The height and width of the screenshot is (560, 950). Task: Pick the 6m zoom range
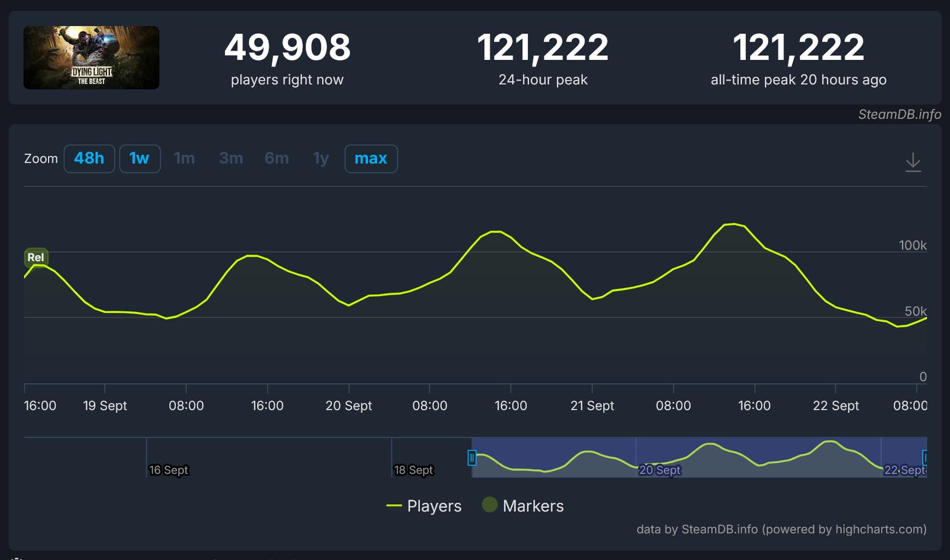pyautogui.click(x=277, y=159)
